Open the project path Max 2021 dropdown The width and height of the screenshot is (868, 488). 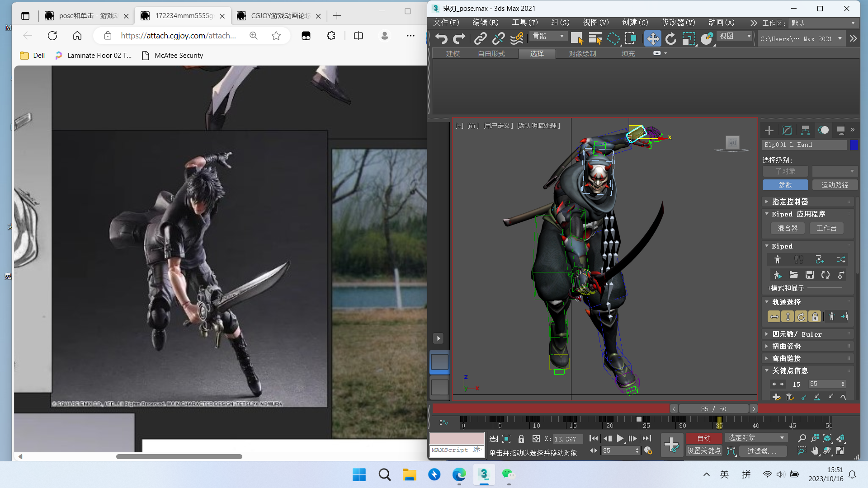tap(801, 39)
